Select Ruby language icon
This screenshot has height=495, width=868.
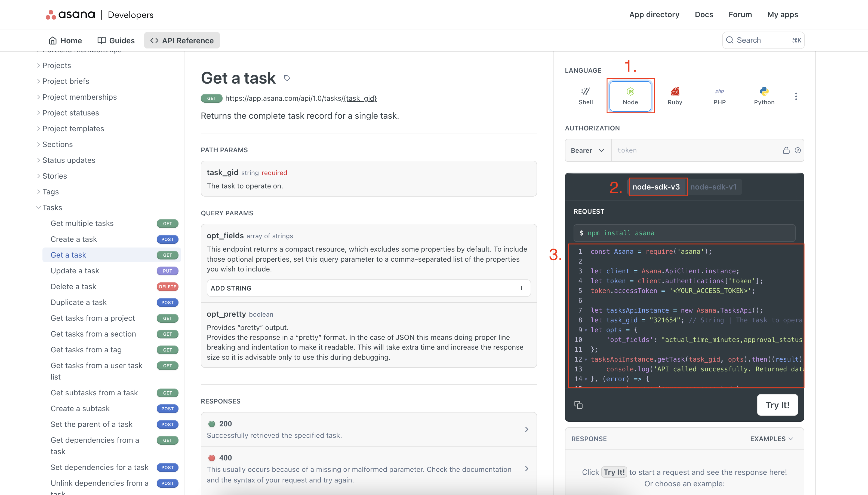675,96
